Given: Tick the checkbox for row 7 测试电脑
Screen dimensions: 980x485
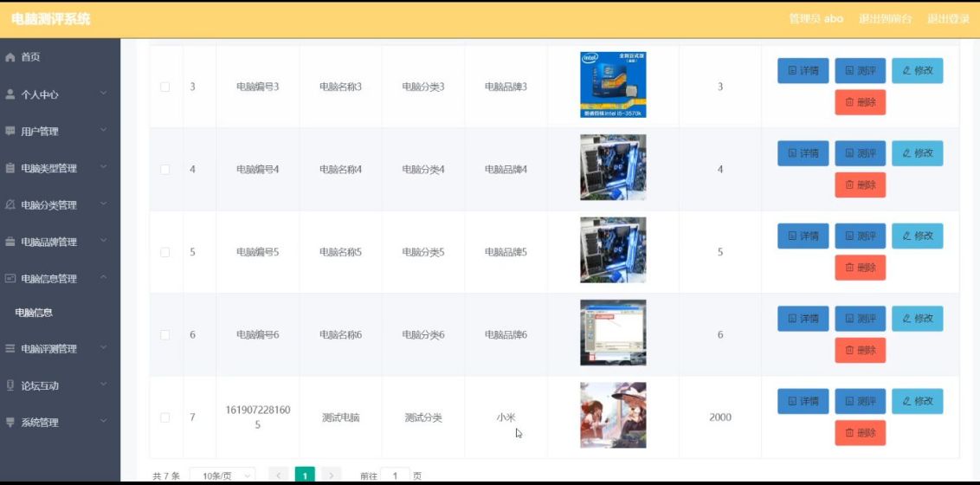Looking at the screenshot, I should pyautogui.click(x=165, y=417).
